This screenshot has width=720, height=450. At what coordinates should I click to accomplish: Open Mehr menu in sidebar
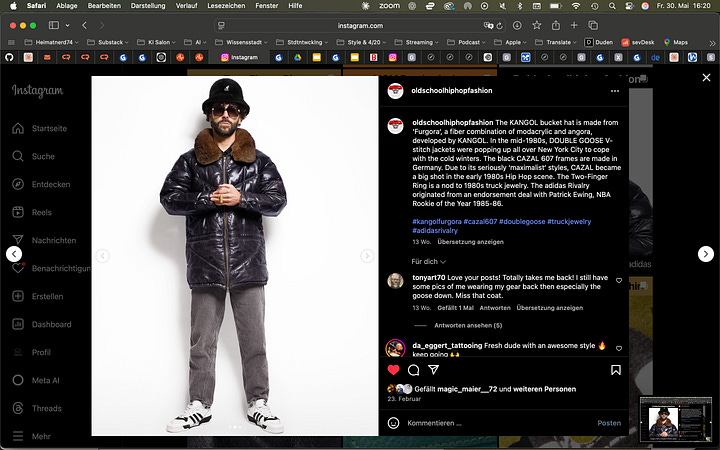tap(31, 437)
